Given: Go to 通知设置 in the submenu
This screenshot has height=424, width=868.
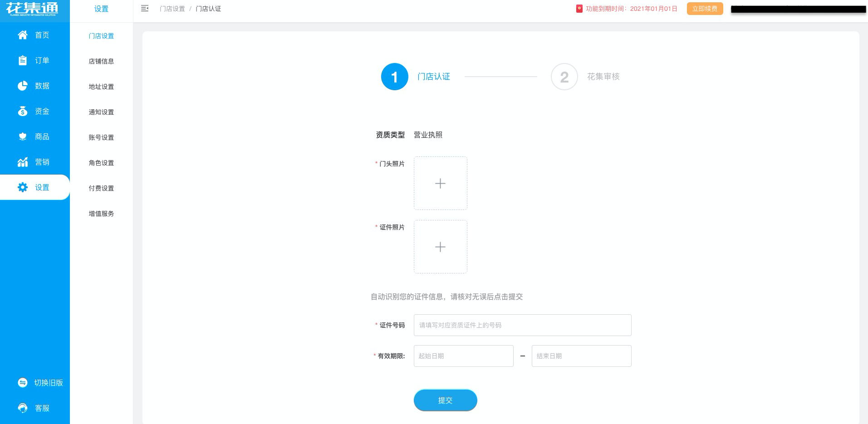Looking at the screenshot, I should tap(101, 112).
